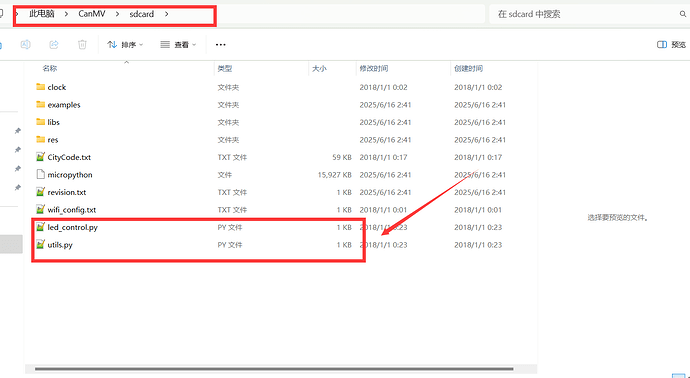Open the 查看 view dropdown
This screenshot has width=690, height=378.
coord(178,44)
